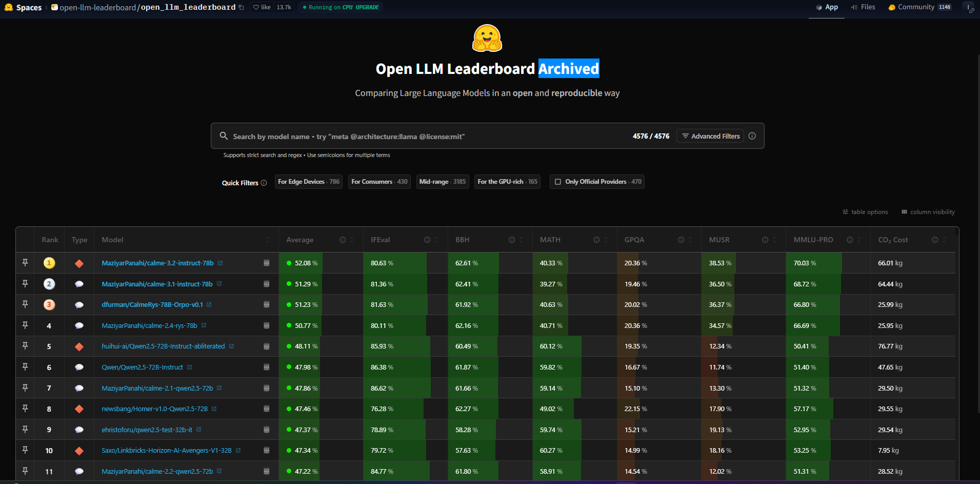Show info for the MUSR column
Image resolution: width=980 pixels, height=484 pixels.
click(x=765, y=240)
